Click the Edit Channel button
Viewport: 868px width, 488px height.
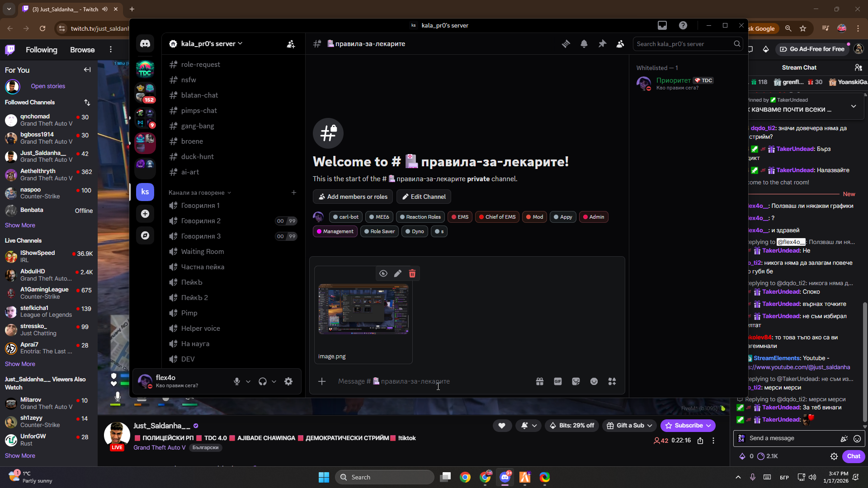pos(424,197)
